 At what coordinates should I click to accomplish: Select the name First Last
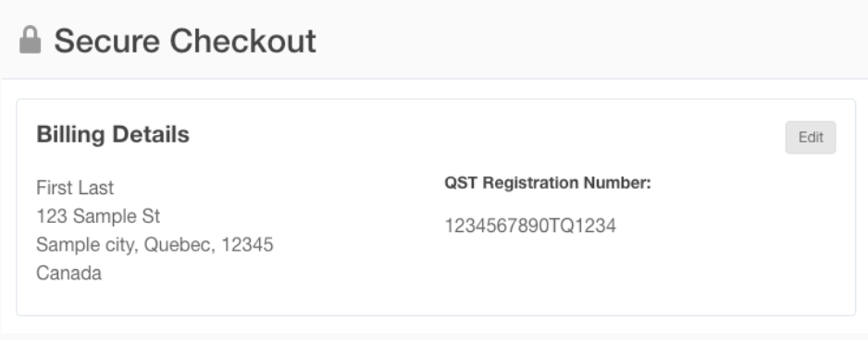(75, 188)
